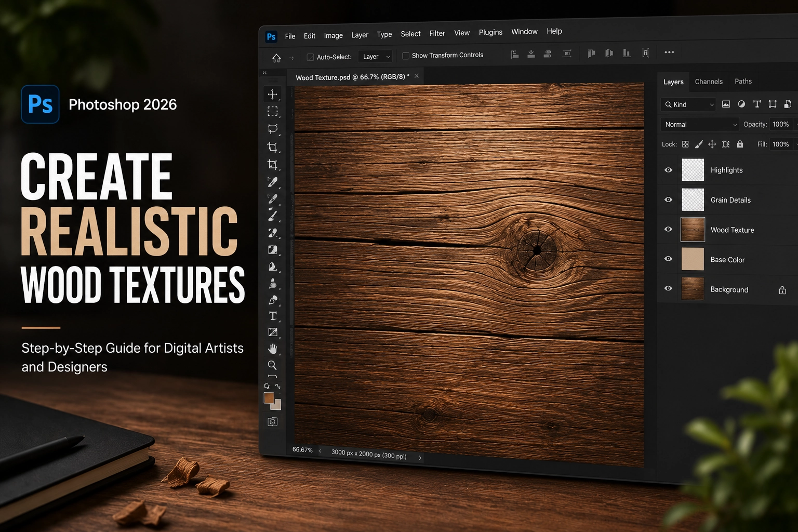Filter layers by shape layer icon

tap(773, 104)
